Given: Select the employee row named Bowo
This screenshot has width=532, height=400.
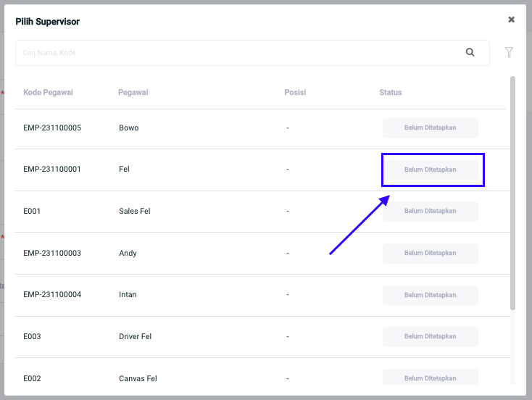Looking at the screenshot, I should tap(128, 128).
